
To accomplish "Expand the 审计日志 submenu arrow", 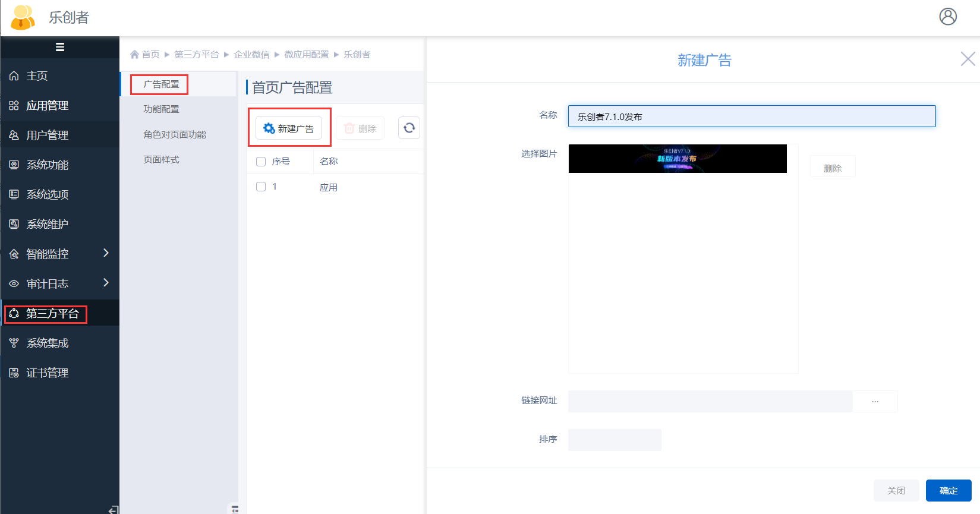I will [x=106, y=283].
